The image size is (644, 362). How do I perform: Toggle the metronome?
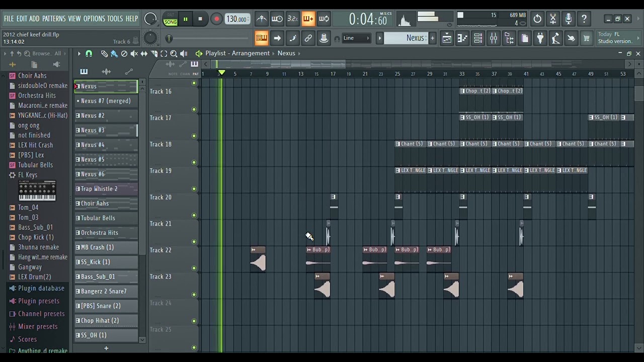coord(262,19)
